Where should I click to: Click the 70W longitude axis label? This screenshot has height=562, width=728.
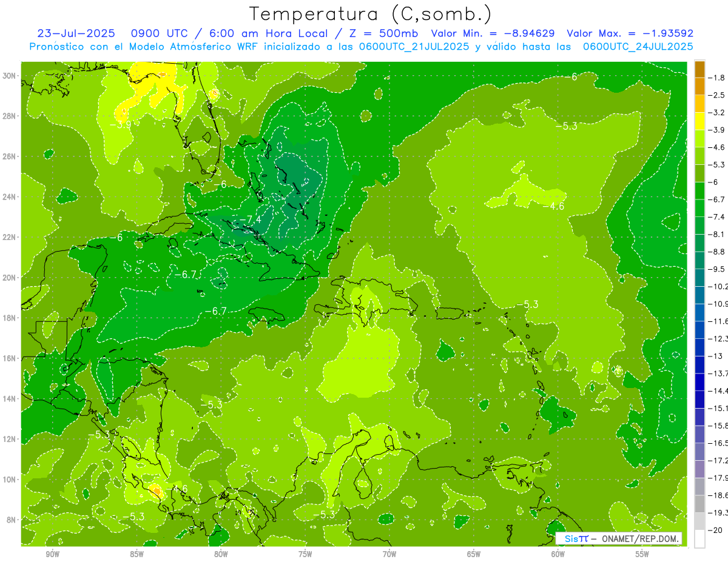[x=389, y=554]
